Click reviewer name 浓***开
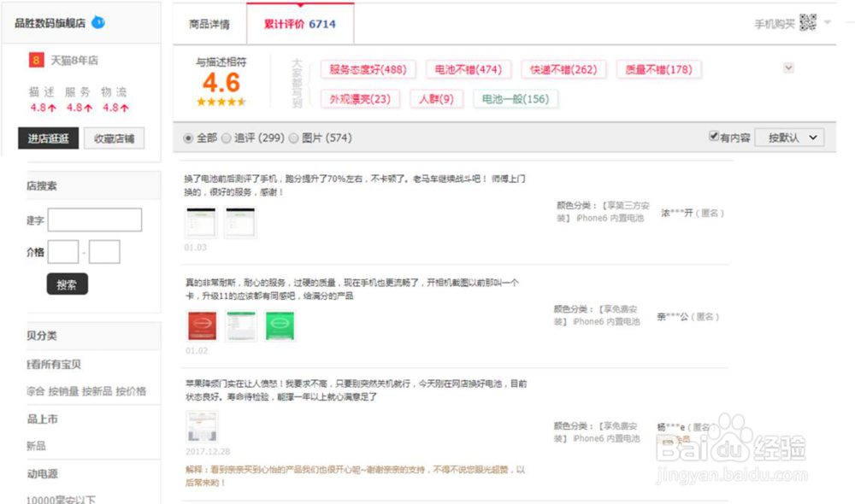This screenshot has width=855, height=504. (x=677, y=213)
